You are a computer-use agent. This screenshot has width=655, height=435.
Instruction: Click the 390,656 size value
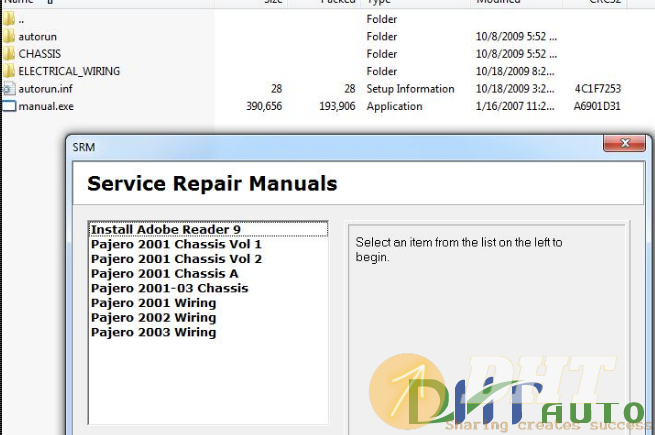[264, 106]
